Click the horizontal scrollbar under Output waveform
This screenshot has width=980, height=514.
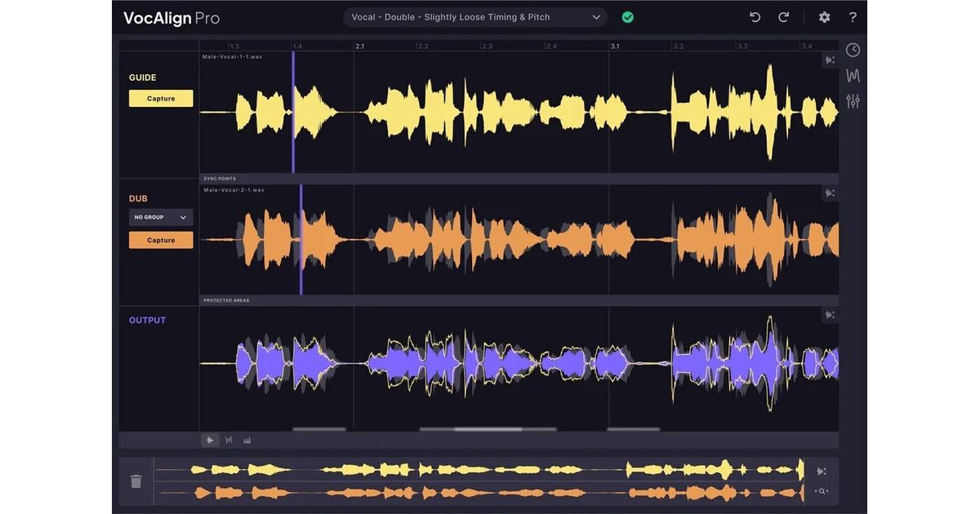tap(488, 428)
